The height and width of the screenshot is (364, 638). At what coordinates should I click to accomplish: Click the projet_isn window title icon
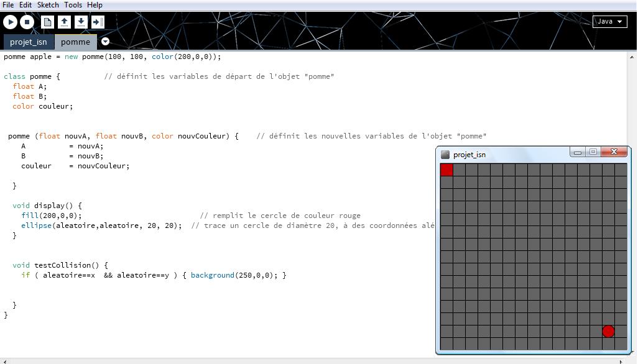tap(445, 155)
